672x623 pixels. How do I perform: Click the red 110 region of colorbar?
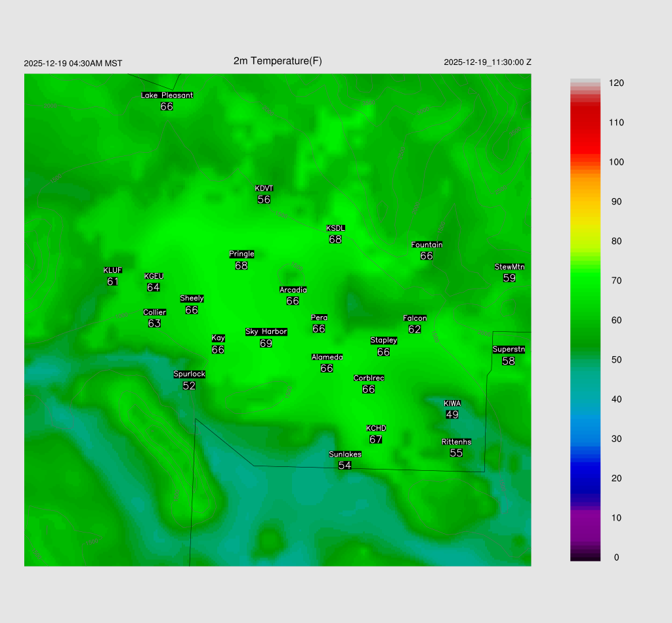coord(585,123)
